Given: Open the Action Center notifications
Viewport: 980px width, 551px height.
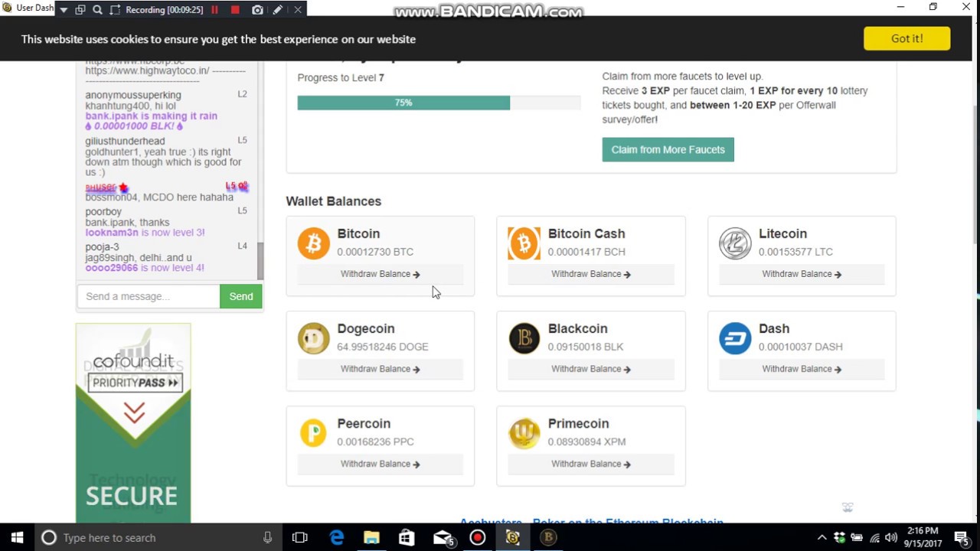Looking at the screenshot, I should click(x=962, y=537).
